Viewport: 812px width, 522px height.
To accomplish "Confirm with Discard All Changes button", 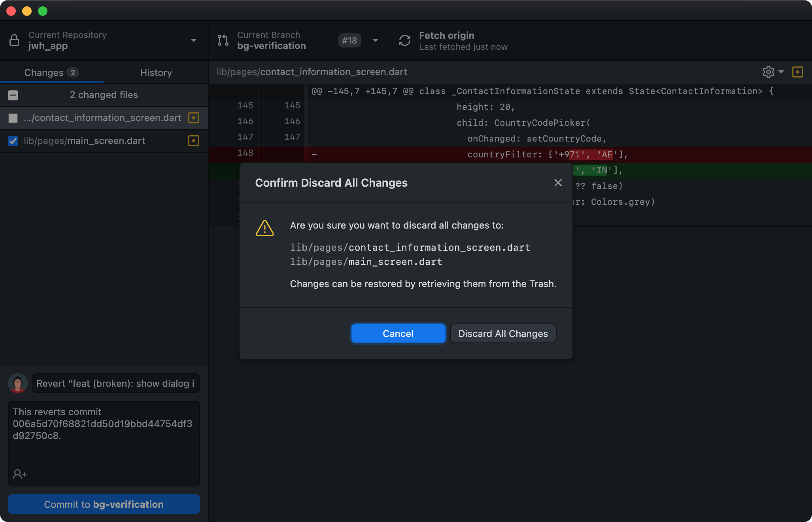I will click(x=503, y=333).
